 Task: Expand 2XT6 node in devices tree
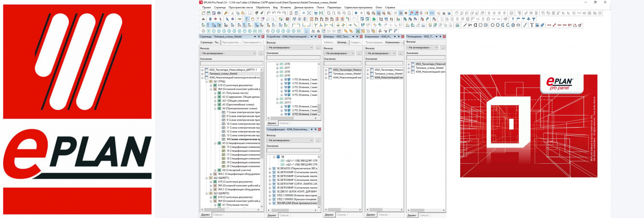(277, 64)
